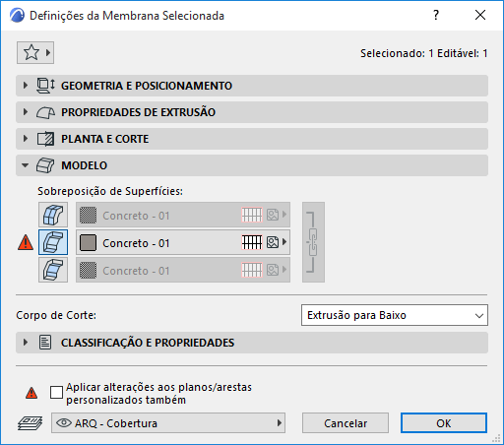Click the layers icon beside ARQ - Cobertura
This screenshot has width=504, height=445.
click(30, 423)
